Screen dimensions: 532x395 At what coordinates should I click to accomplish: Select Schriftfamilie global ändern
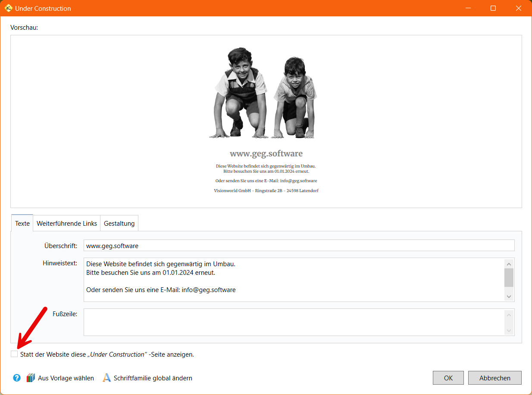pyautogui.click(x=153, y=378)
